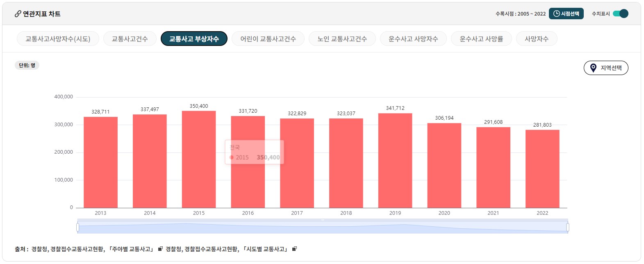Image resolution: width=644 pixels, height=264 pixels.
Task: Open the 시점선택 time picker
Action: 566,14
